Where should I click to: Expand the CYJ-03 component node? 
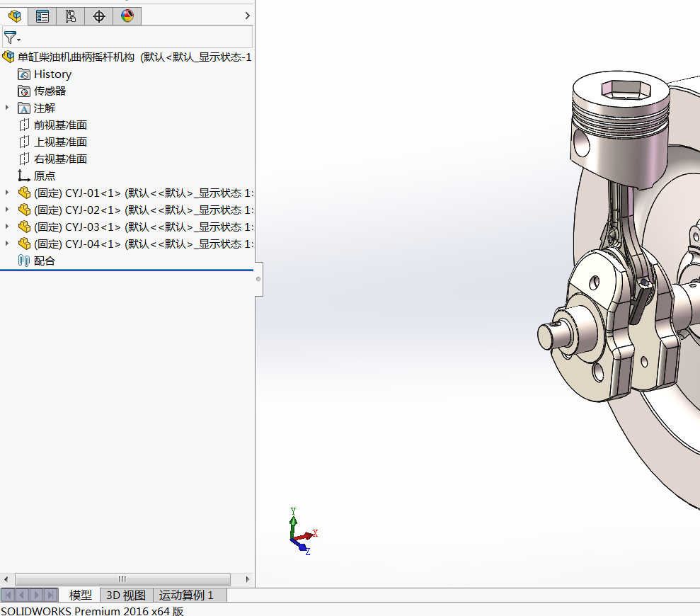(x=6, y=227)
